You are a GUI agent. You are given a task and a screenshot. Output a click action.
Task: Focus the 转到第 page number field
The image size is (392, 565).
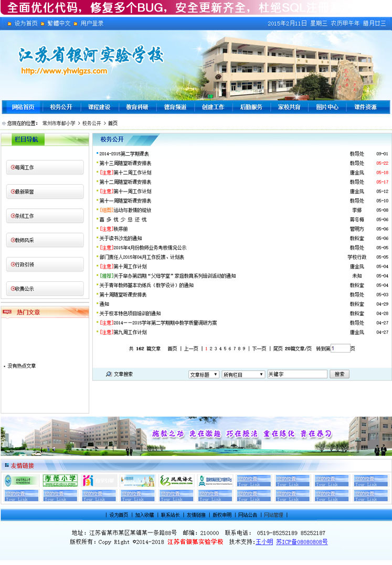pos(341,348)
